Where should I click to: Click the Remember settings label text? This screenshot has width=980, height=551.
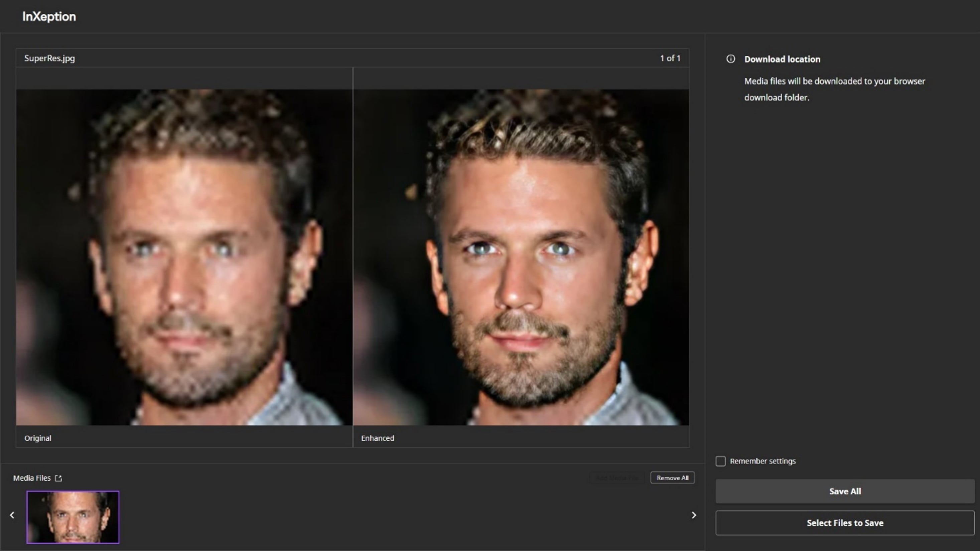[x=762, y=461]
